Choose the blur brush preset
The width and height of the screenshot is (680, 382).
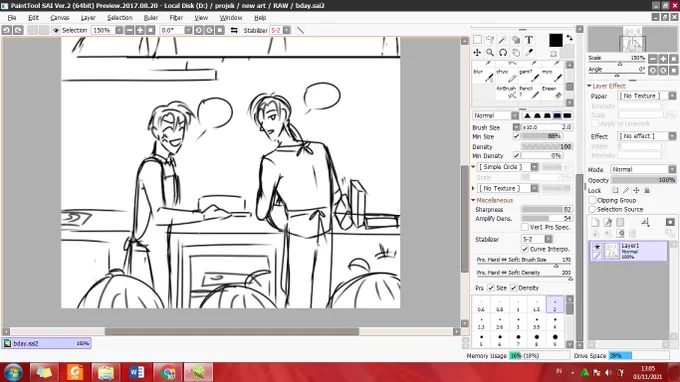[x=484, y=76]
